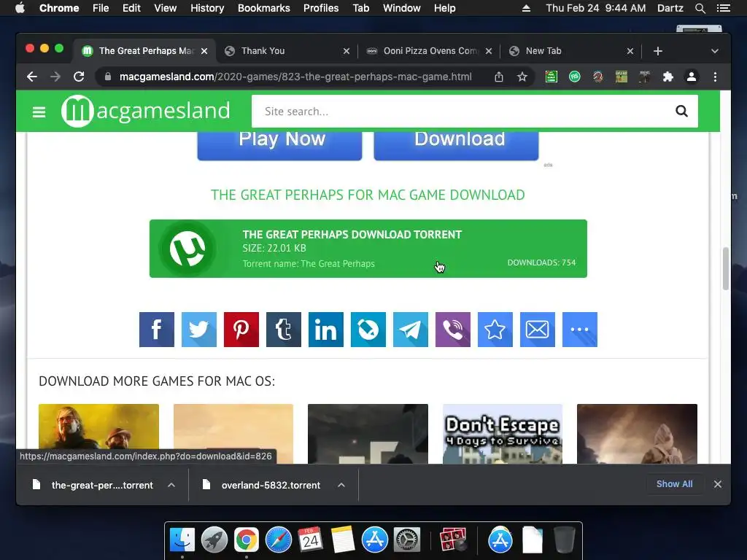
Task: Open Finder from the Dock
Action: tap(182, 540)
